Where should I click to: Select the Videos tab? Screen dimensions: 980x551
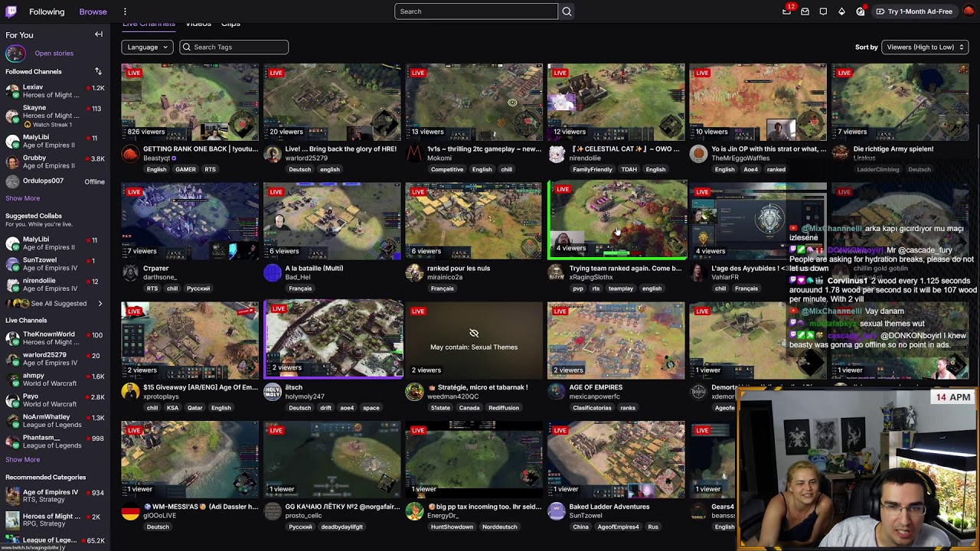pyautogui.click(x=198, y=24)
